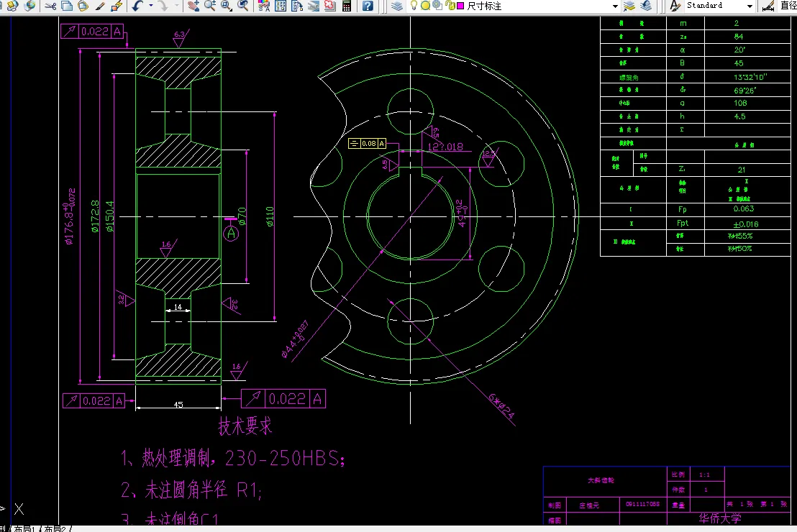Select the Zoom Realtime magnifier tool

209,6
